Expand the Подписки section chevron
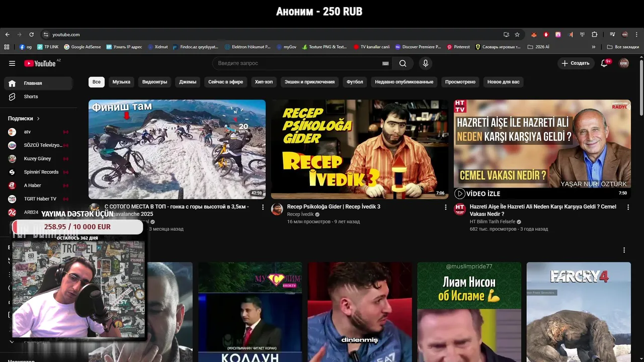This screenshot has width=644, height=362. (x=38, y=119)
